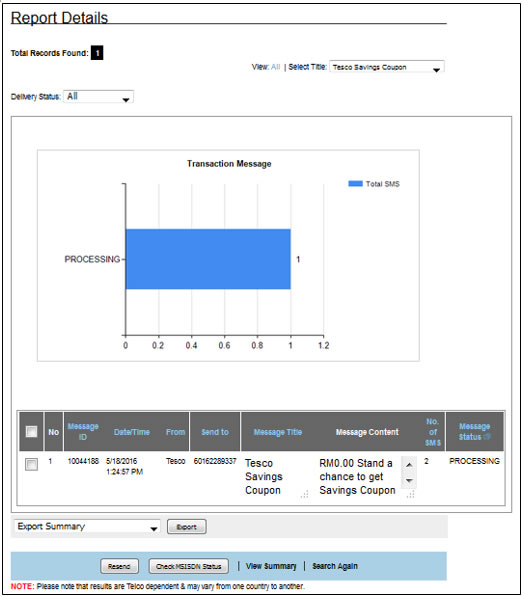The image size is (524, 597).
Task: Click the Export button
Action: click(x=187, y=527)
